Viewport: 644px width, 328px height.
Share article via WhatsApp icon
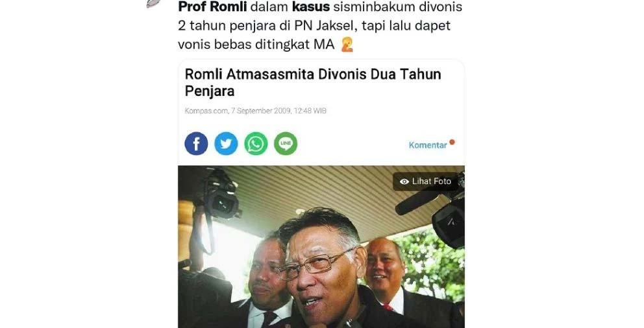click(256, 143)
